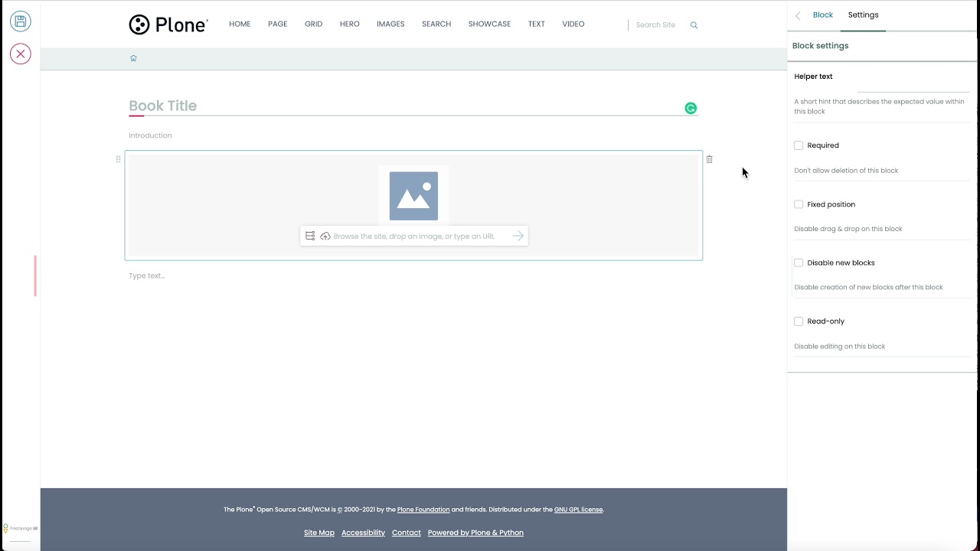Open the HERO navigation item
The image size is (980, 551).
pos(350,24)
